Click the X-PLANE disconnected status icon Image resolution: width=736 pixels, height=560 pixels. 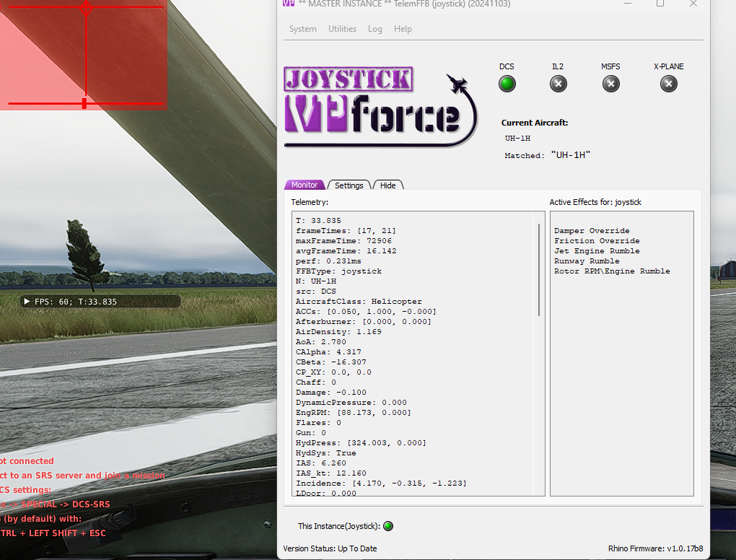pyautogui.click(x=668, y=84)
